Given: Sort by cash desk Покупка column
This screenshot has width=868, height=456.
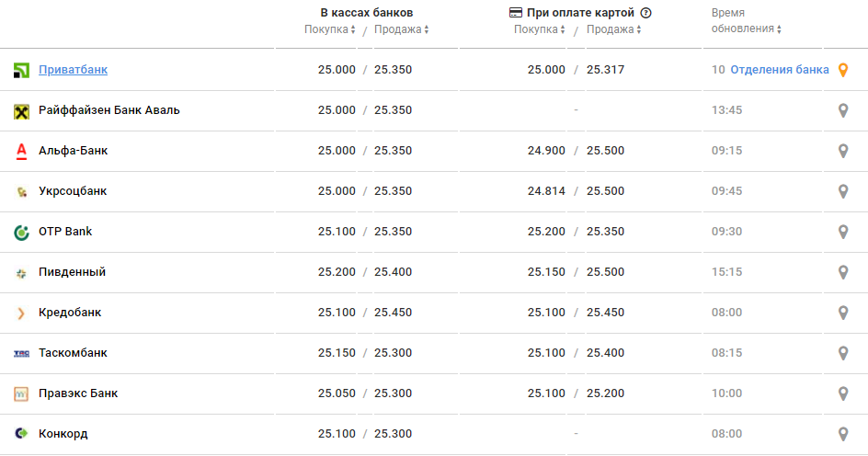Looking at the screenshot, I should [x=330, y=29].
